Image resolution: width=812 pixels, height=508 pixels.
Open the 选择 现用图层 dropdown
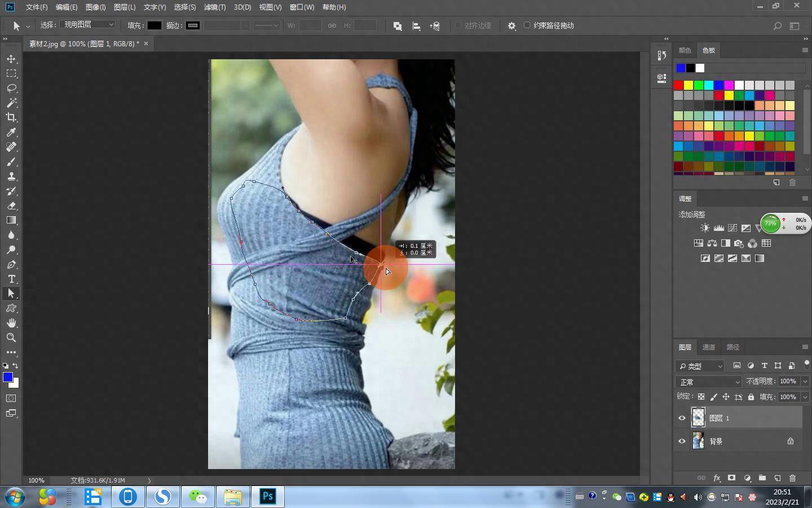89,25
